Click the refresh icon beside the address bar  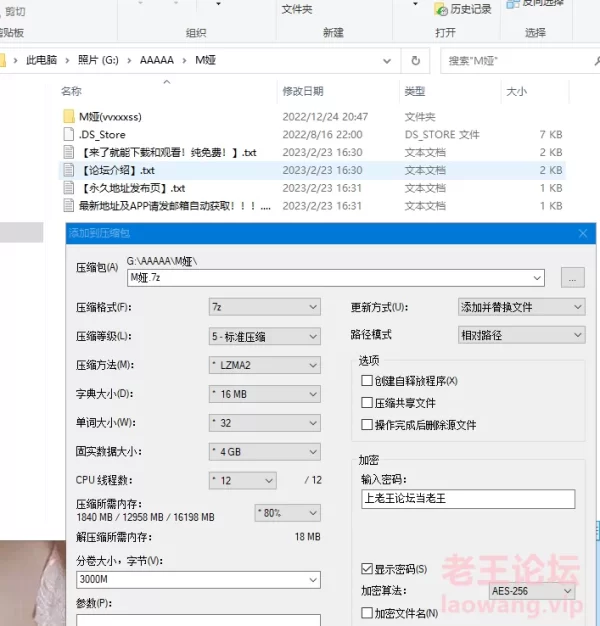click(415, 61)
